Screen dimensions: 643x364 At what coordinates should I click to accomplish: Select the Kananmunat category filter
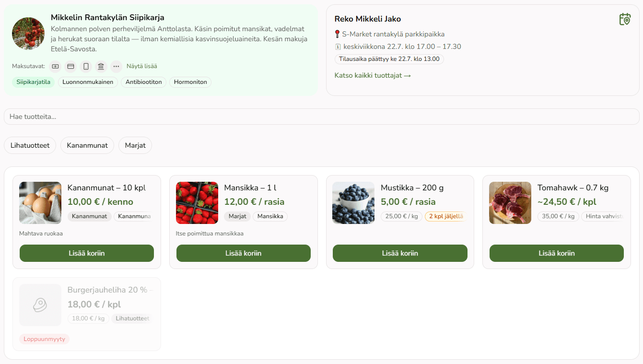(87, 145)
